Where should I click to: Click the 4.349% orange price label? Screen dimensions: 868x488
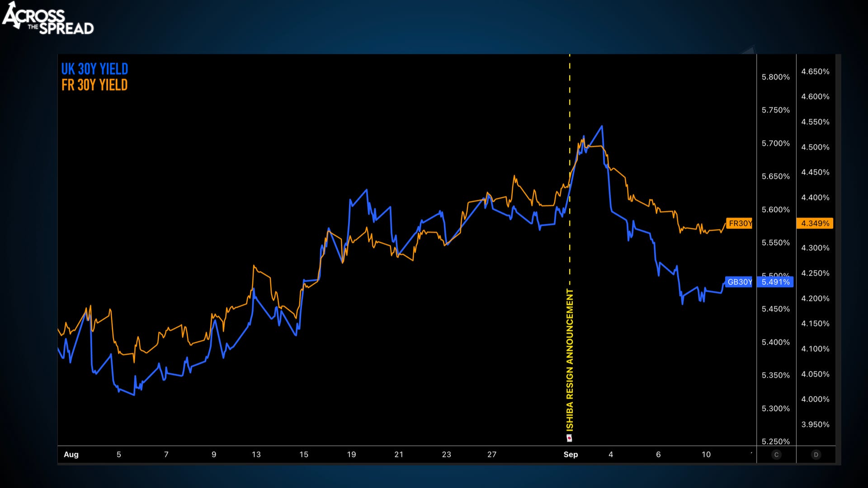[815, 223]
